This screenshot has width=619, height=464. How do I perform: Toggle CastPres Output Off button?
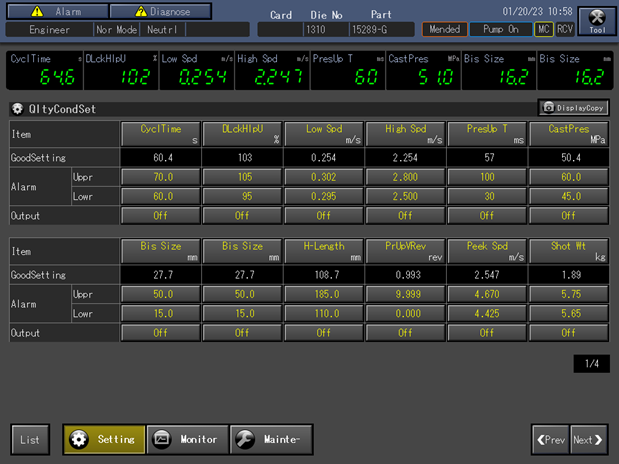point(568,215)
